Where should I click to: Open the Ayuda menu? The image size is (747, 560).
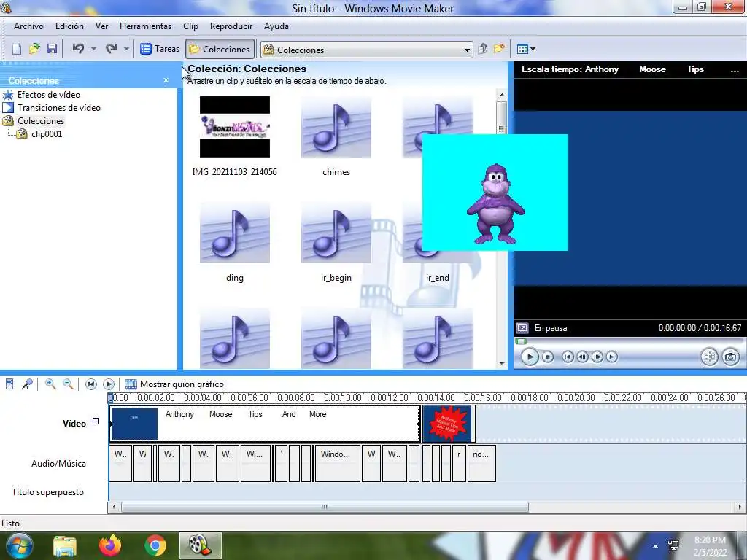click(276, 26)
